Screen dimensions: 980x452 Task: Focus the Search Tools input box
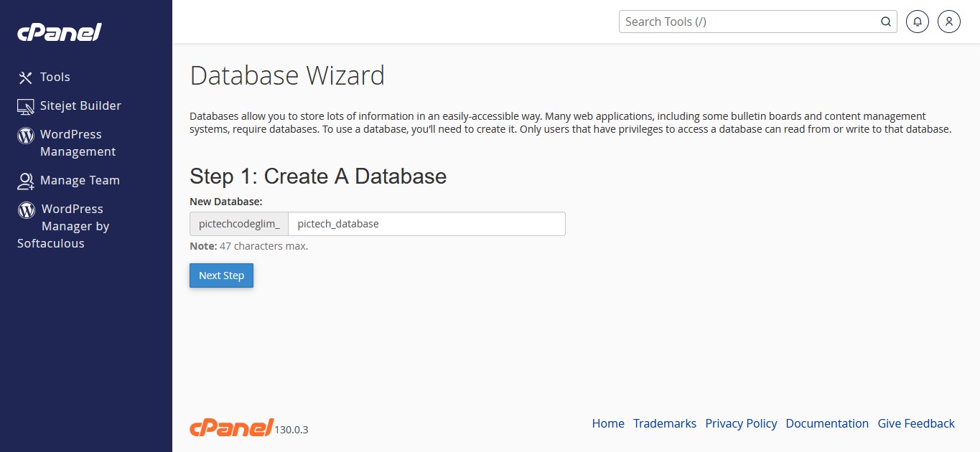click(x=747, y=22)
